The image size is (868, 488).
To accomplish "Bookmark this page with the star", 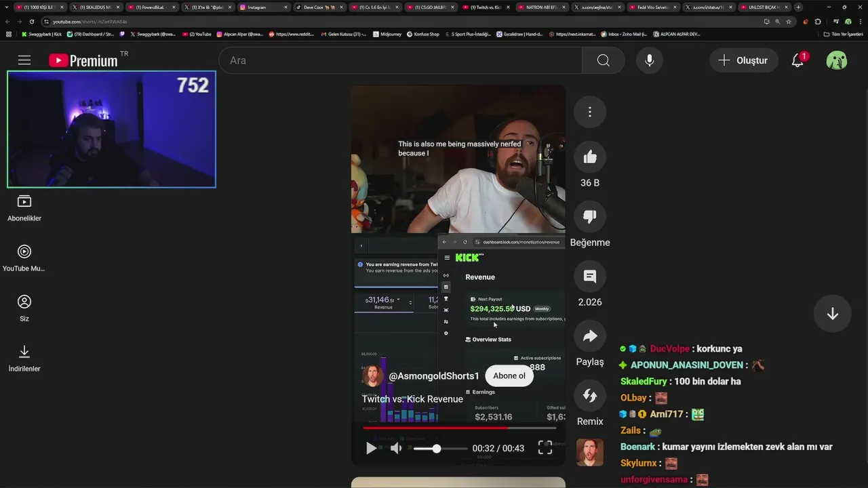I will [x=789, y=22].
